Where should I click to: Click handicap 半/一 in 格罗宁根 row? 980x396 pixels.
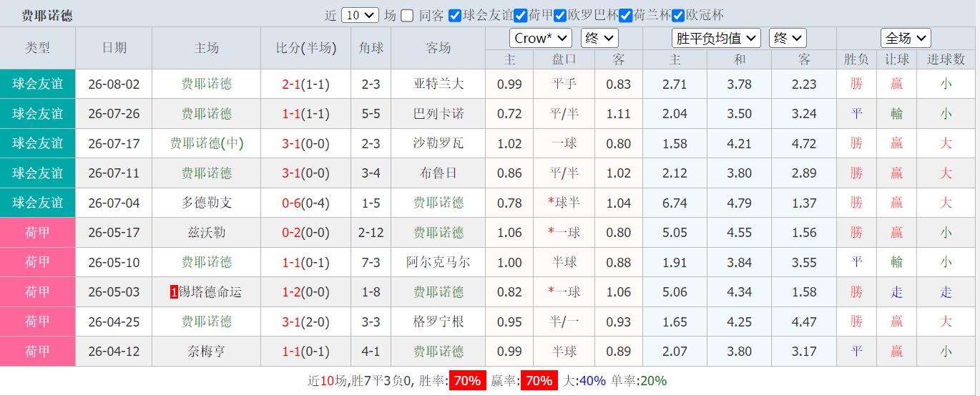(x=564, y=322)
